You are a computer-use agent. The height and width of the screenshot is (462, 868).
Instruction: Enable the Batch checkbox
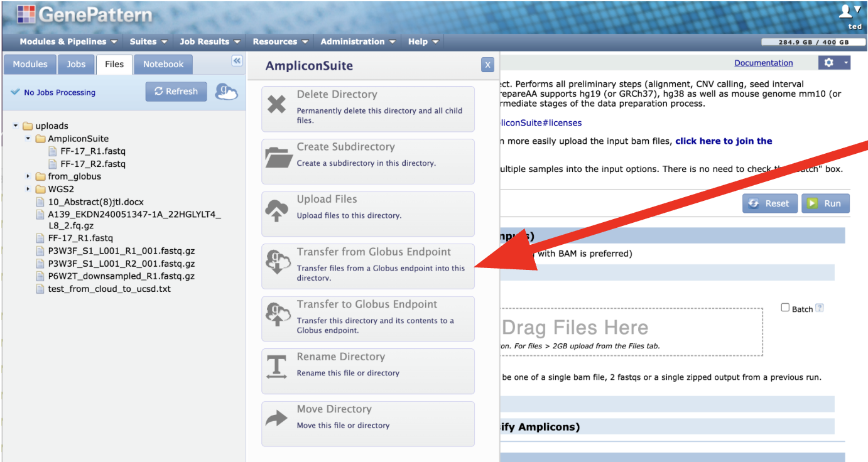coord(785,308)
